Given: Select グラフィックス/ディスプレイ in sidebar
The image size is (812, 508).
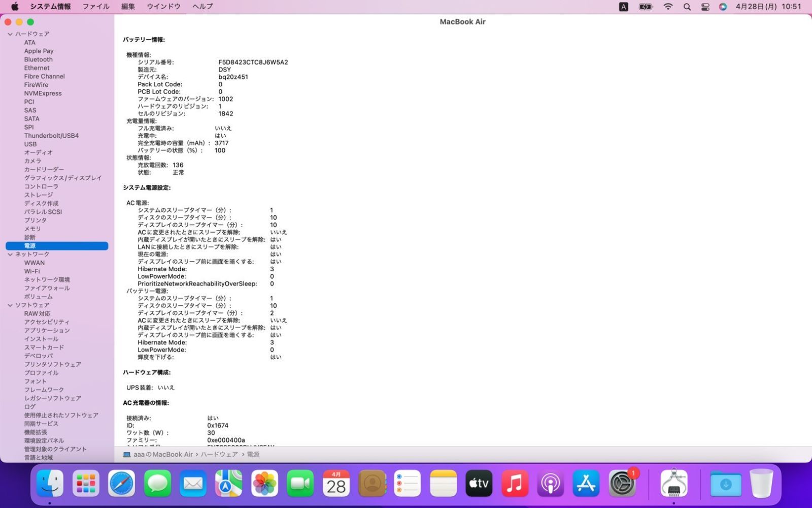Looking at the screenshot, I should (63, 178).
